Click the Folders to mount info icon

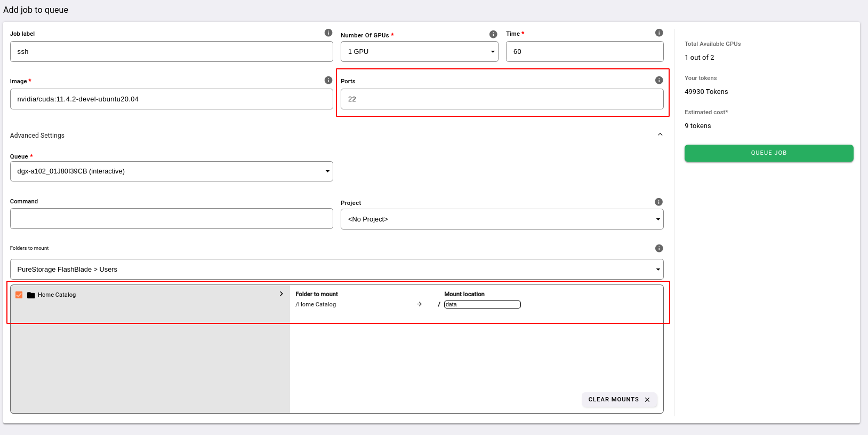(x=659, y=248)
